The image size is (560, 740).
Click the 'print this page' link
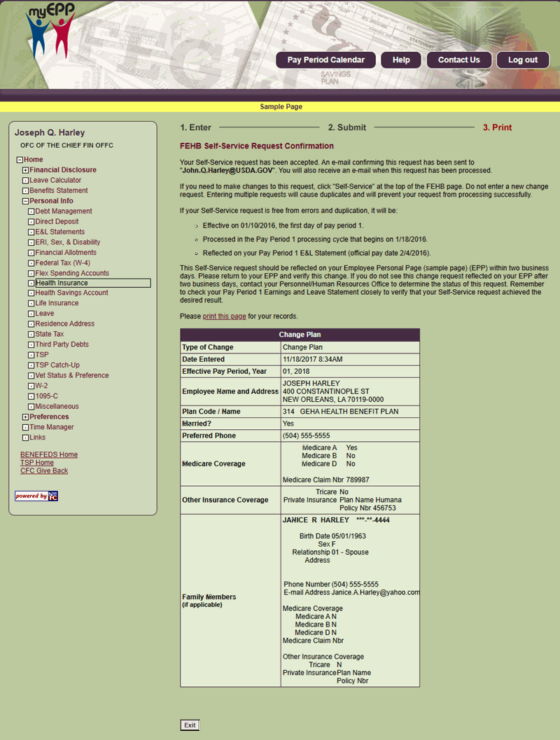(224, 316)
